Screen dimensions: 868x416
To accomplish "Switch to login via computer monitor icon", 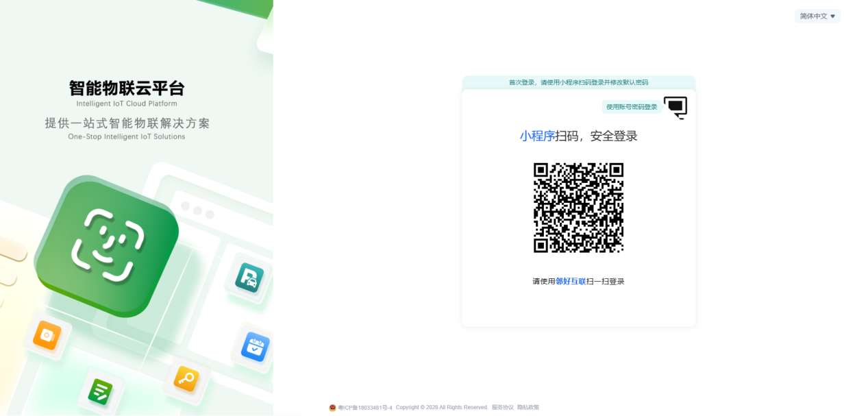I will pyautogui.click(x=675, y=108).
